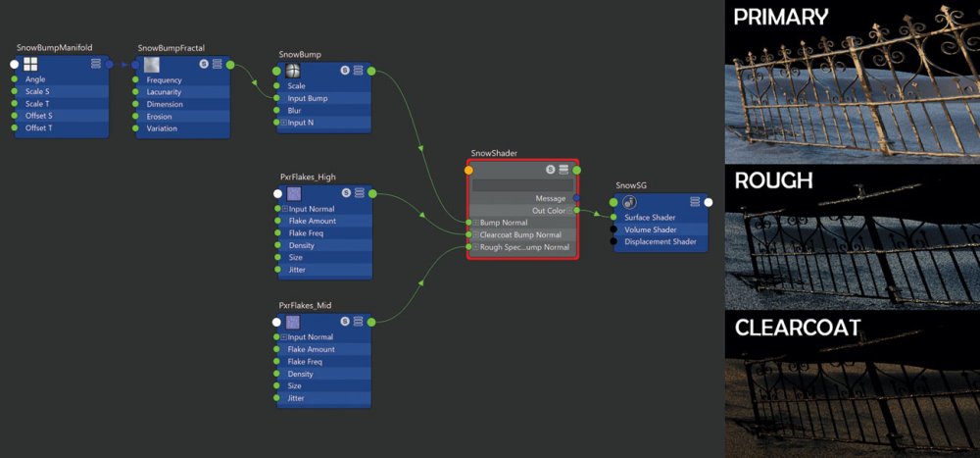Expand Bump Normal on SnowShader
980x458 pixels.
click(x=476, y=223)
